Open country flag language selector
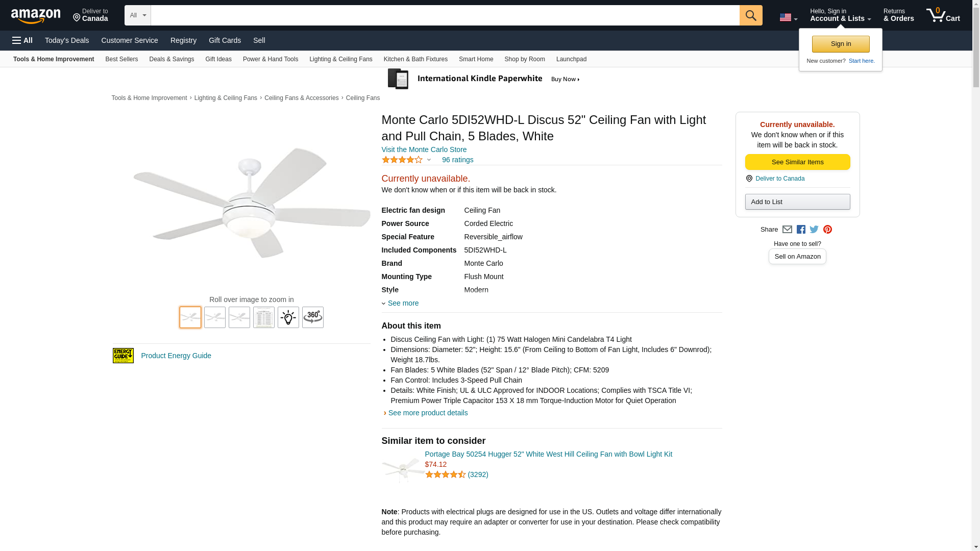The width and height of the screenshot is (980, 551). click(788, 17)
